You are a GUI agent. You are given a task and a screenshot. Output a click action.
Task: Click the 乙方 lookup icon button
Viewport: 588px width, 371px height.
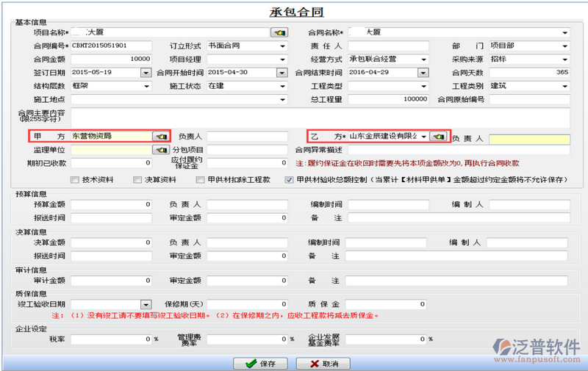click(439, 137)
